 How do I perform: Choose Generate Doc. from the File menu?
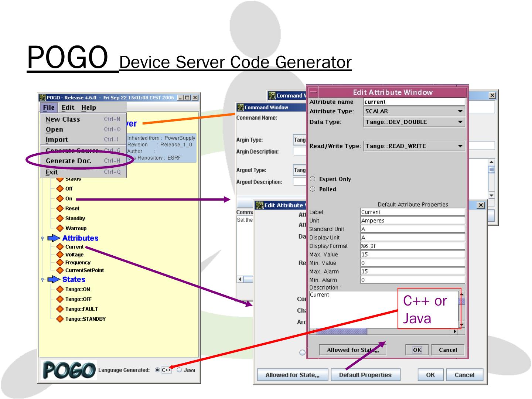click(83, 161)
